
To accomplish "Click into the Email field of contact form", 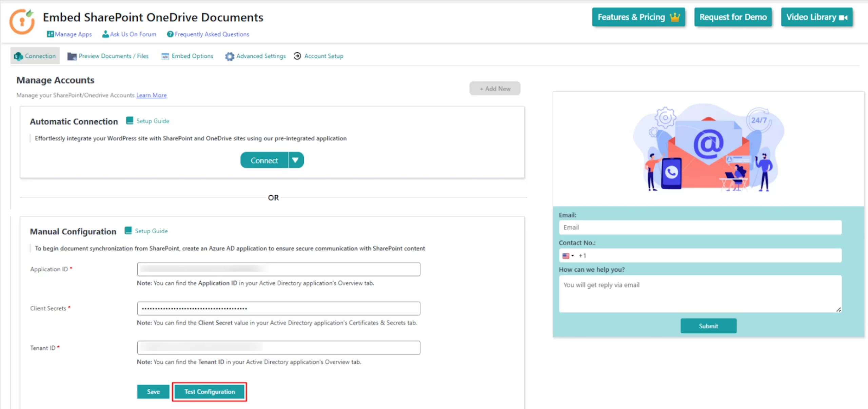I will [x=700, y=228].
